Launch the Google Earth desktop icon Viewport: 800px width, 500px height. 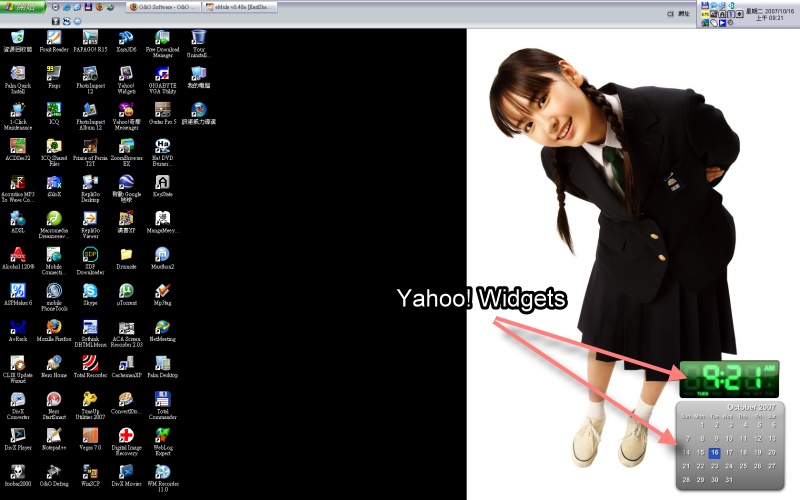point(126,188)
